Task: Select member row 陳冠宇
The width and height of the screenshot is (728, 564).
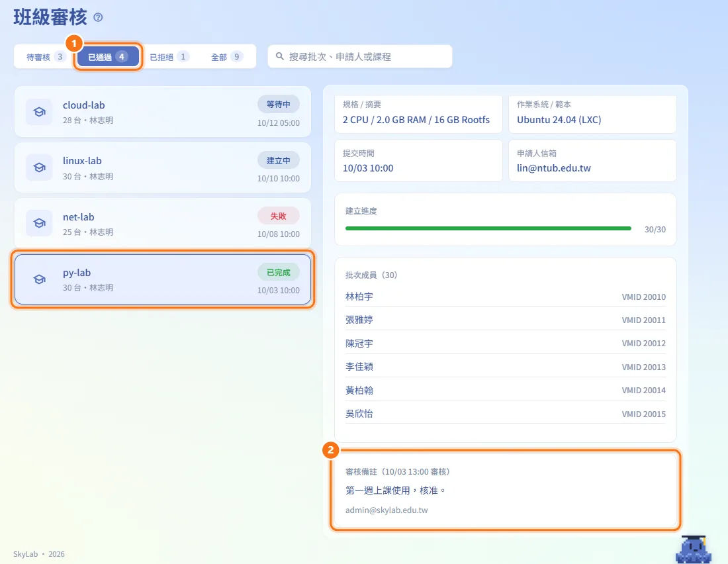Action: point(505,344)
